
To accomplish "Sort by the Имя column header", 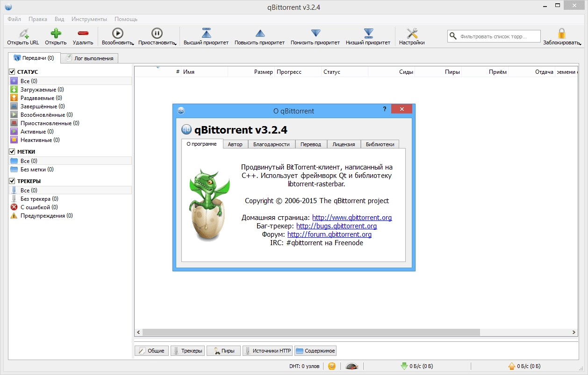I will pos(204,72).
